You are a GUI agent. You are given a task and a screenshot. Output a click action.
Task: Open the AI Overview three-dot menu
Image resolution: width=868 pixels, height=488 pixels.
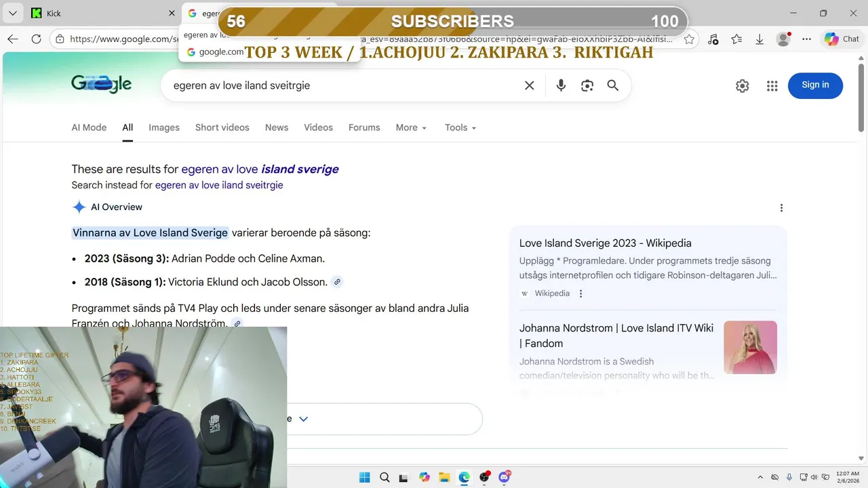(x=781, y=208)
